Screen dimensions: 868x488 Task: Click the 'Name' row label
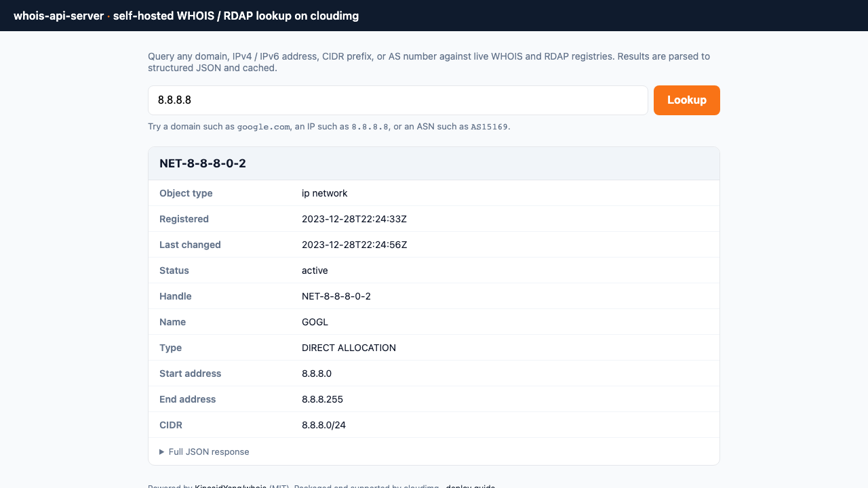(172, 322)
